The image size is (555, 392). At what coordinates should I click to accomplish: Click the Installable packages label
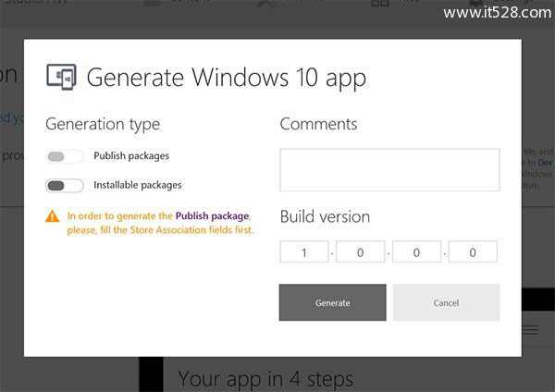coord(138,185)
